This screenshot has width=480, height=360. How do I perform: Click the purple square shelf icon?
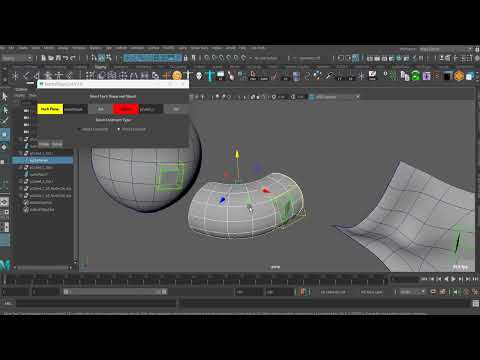(x=426, y=76)
